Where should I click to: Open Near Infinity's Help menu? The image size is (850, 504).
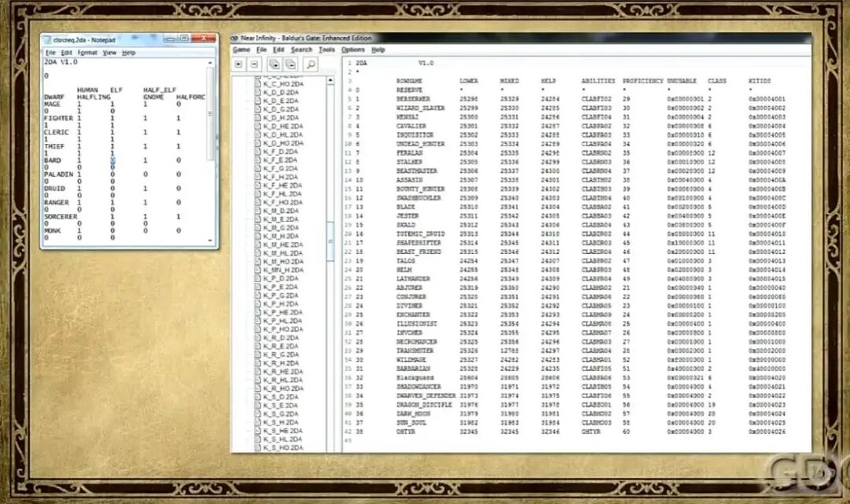point(378,50)
